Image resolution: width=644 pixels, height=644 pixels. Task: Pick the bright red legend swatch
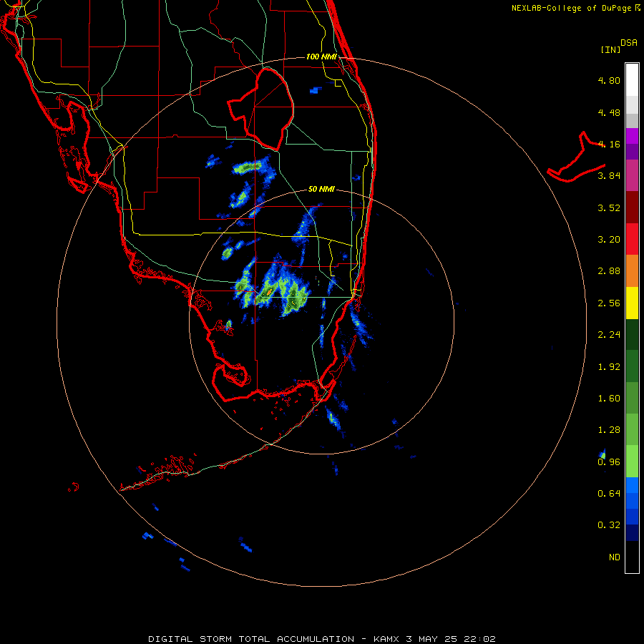632,239
